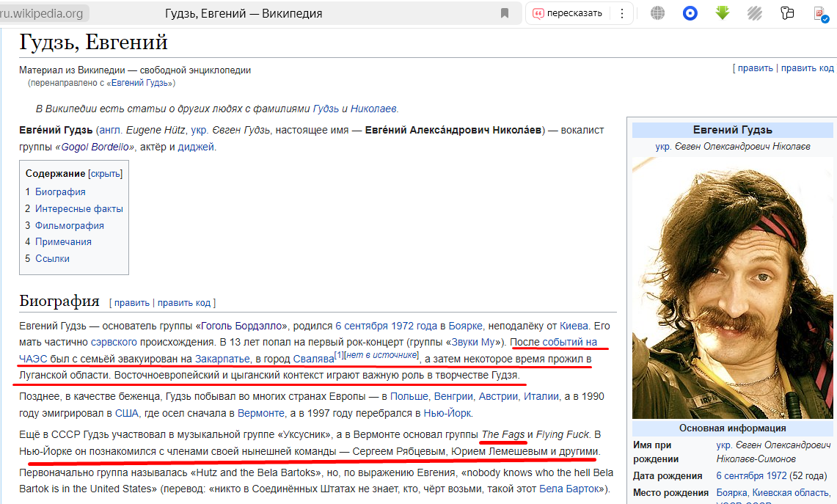Click the bookmark icon in address bar
837x504 pixels.
click(x=505, y=13)
